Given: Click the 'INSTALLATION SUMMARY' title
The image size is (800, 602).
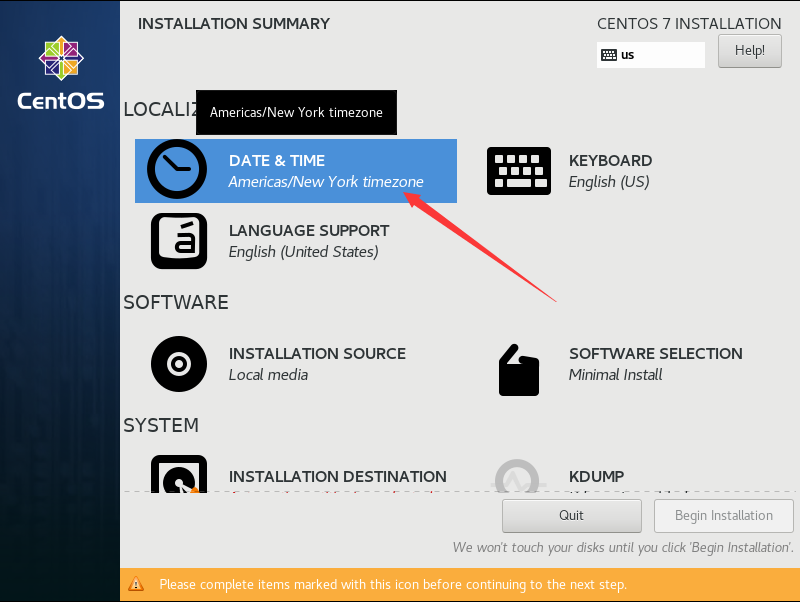Looking at the screenshot, I should (x=234, y=24).
